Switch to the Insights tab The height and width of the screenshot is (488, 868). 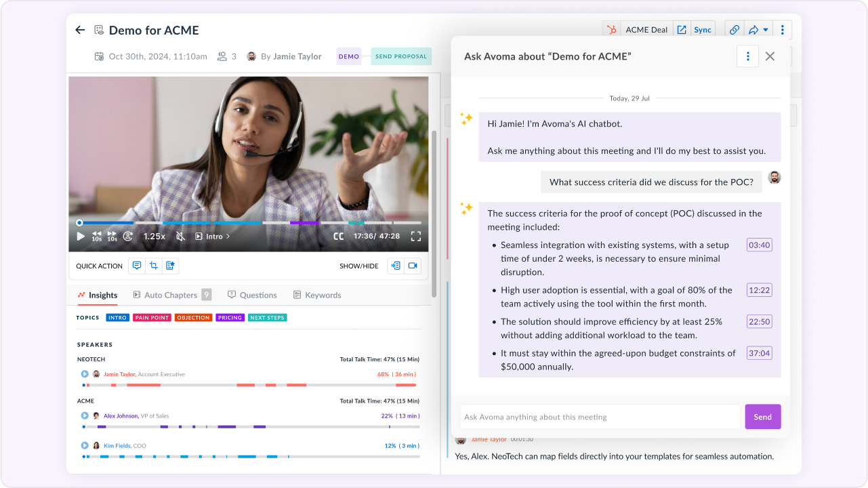click(x=98, y=295)
